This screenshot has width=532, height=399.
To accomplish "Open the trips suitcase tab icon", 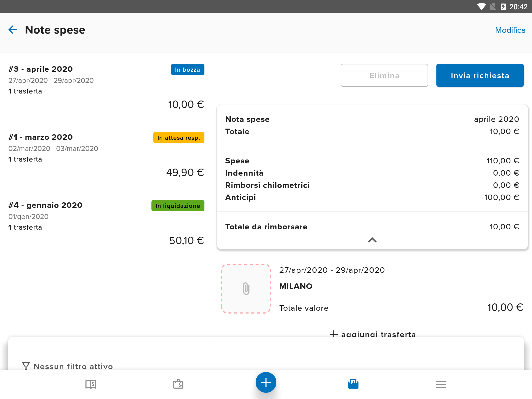I will [x=178, y=384].
